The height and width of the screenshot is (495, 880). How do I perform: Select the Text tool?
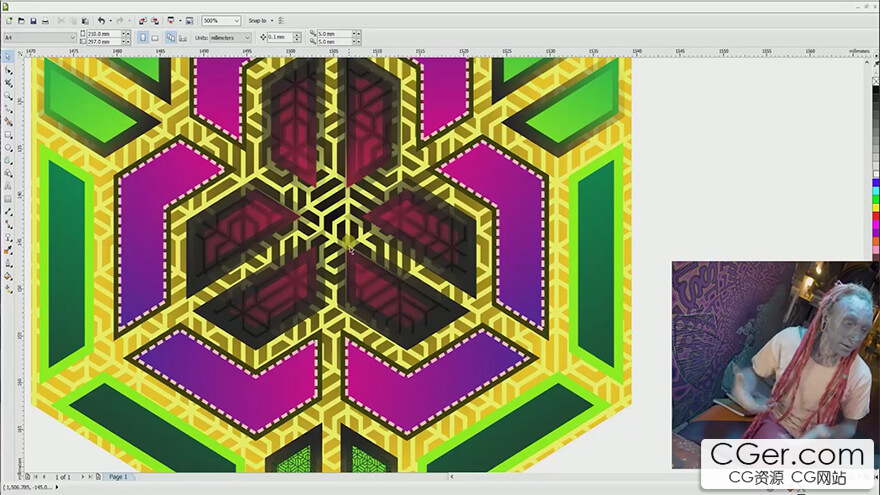point(8,186)
